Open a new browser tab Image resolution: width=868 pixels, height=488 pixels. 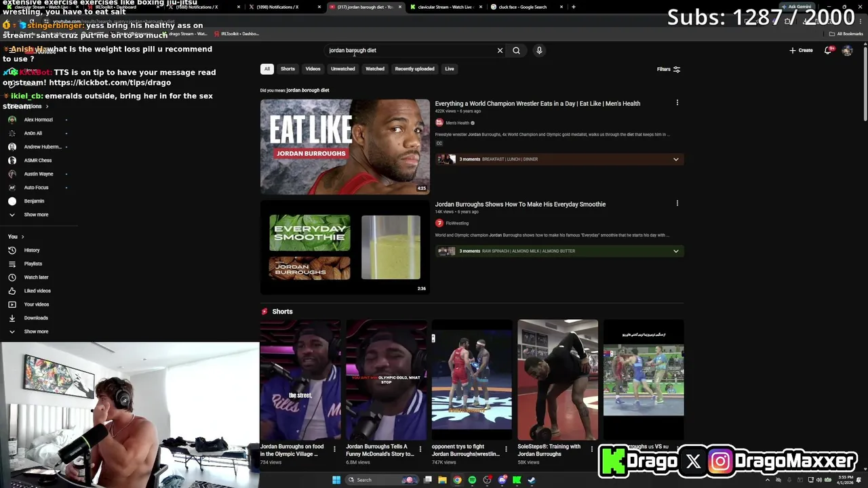[x=574, y=7]
